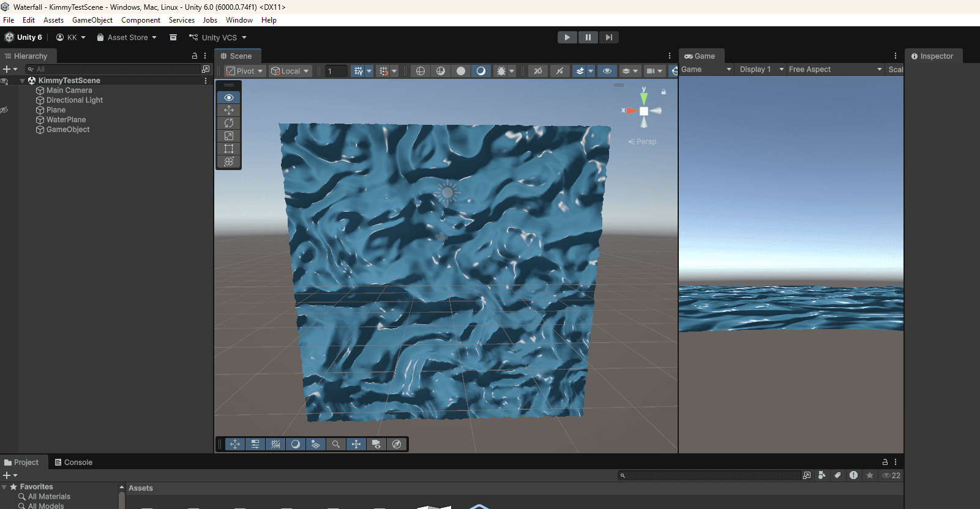Select the Rotate tool in Scene toolbar
The width and height of the screenshot is (980, 509).
point(229,124)
